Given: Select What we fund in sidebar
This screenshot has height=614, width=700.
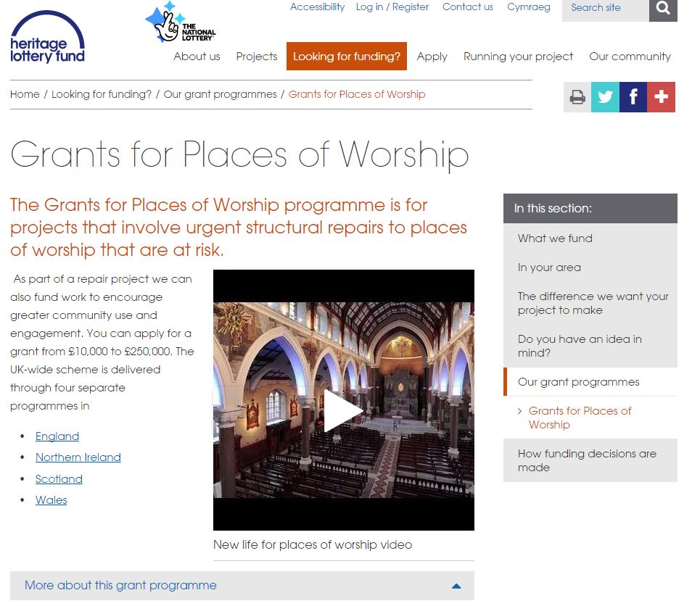Looking at the screenshot, I should (555, 238).
